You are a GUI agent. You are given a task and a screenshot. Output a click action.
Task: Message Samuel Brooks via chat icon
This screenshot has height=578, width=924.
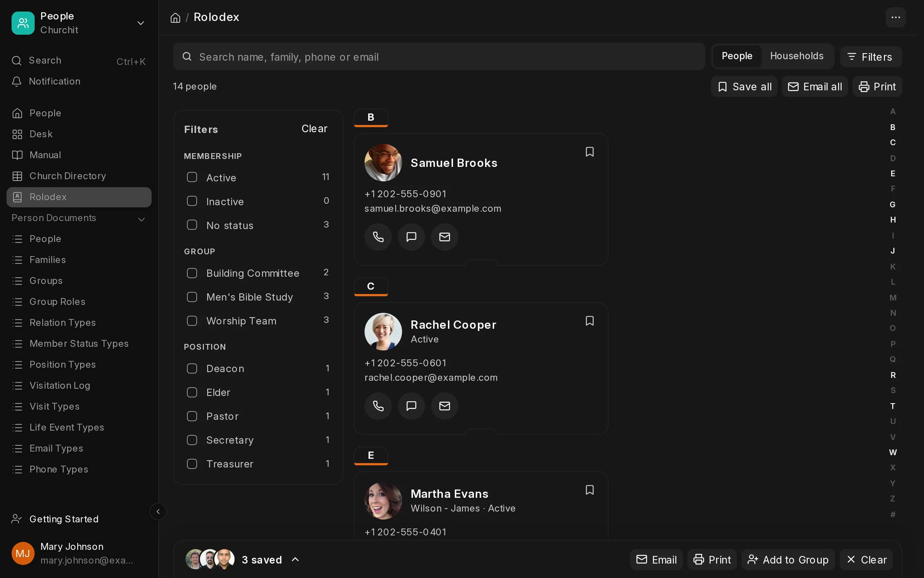[411, 237]
